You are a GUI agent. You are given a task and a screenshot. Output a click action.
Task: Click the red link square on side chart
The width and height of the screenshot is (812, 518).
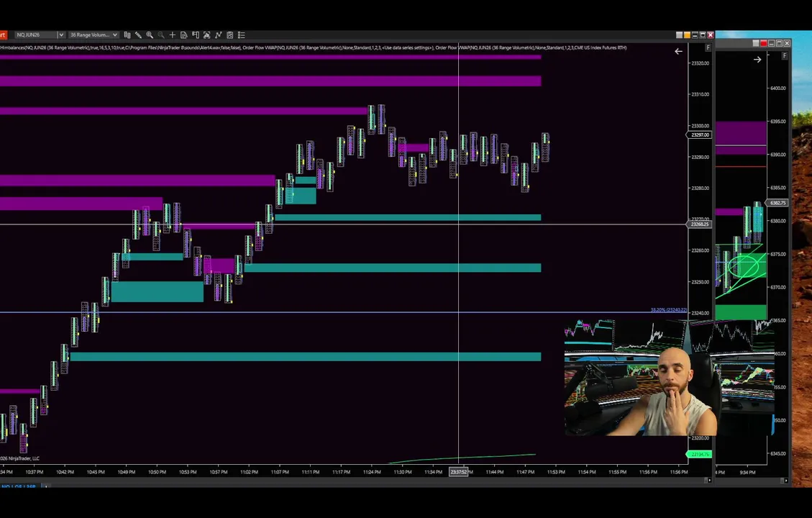(763, 43)
